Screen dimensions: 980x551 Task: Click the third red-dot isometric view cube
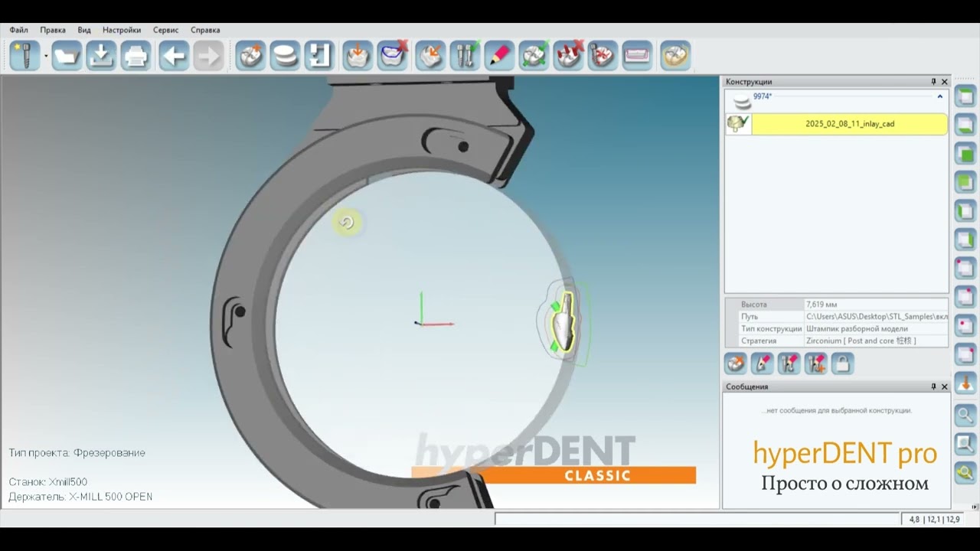[x=965, y=326]
